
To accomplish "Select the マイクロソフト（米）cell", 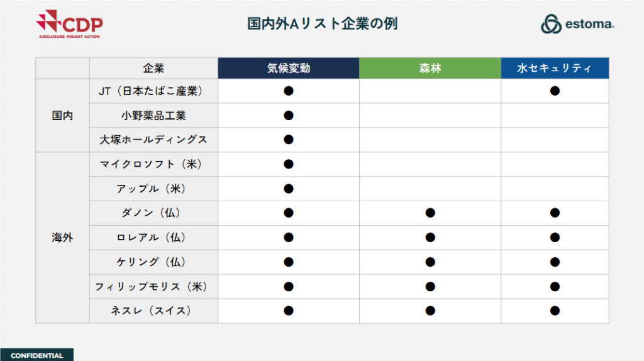I will (153, 164).
